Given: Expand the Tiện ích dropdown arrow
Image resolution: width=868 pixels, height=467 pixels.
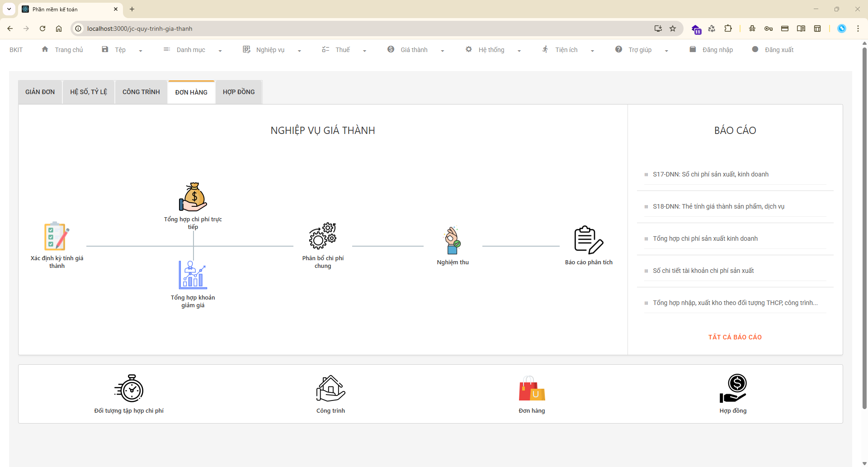Looking at the screenshot, I should (592, 51).
